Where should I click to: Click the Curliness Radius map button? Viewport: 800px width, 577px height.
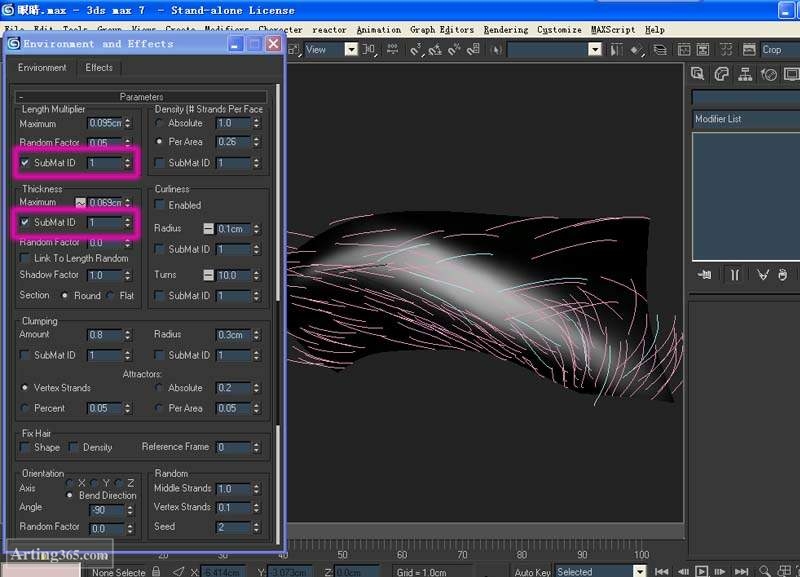pos(208,229)
